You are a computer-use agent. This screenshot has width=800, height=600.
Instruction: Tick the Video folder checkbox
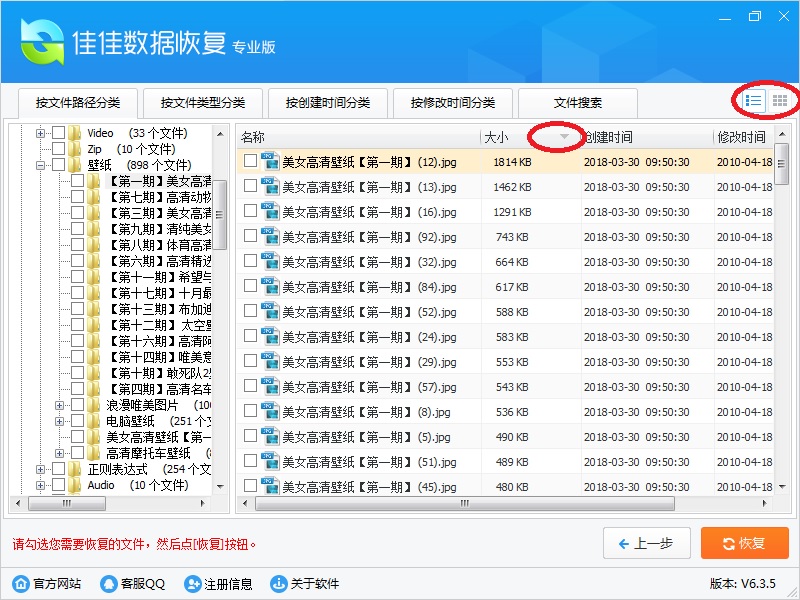pos(58,133)
